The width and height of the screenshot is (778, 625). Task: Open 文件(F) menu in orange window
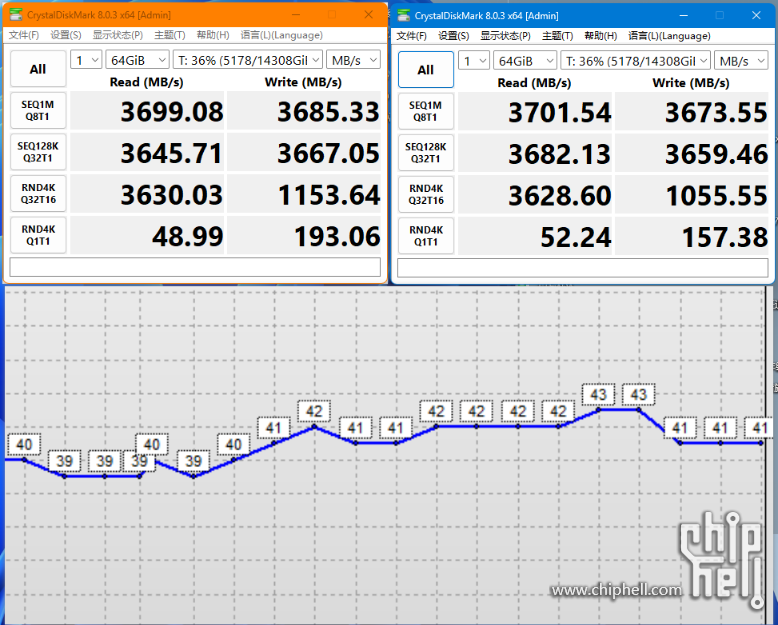(x=24, y=35)
